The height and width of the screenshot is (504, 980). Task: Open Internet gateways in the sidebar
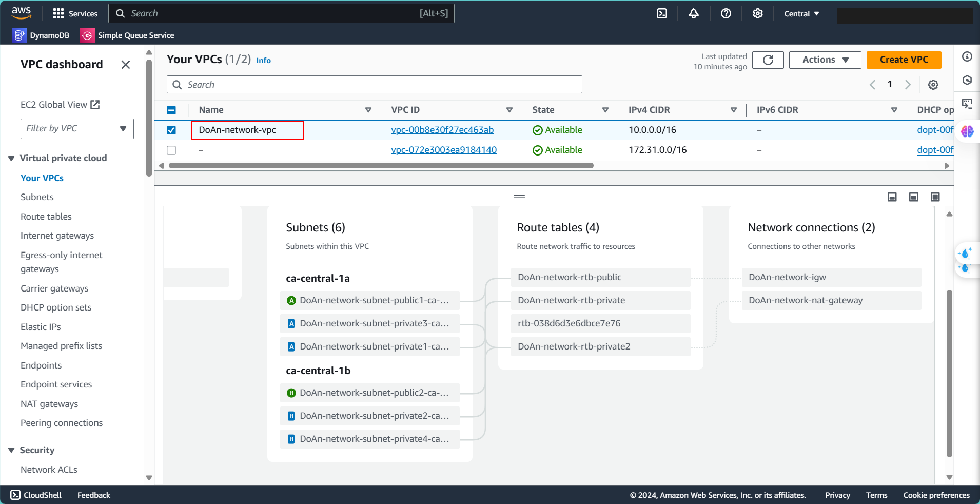point(57,236)
